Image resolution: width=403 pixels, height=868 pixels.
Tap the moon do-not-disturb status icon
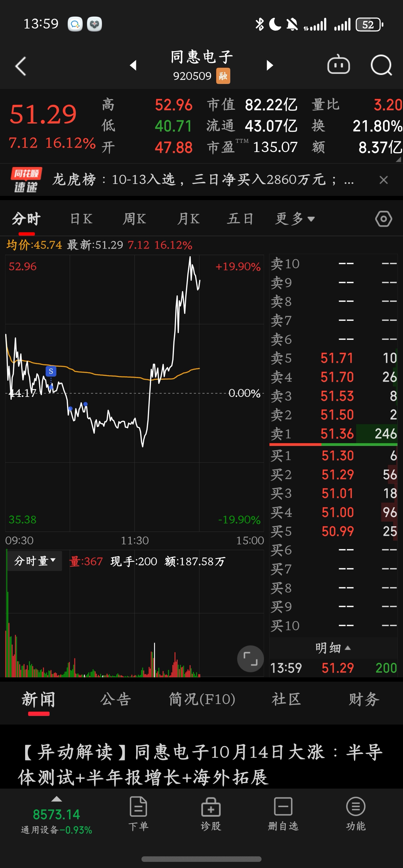pyautogui.click(x=275, y=25)
